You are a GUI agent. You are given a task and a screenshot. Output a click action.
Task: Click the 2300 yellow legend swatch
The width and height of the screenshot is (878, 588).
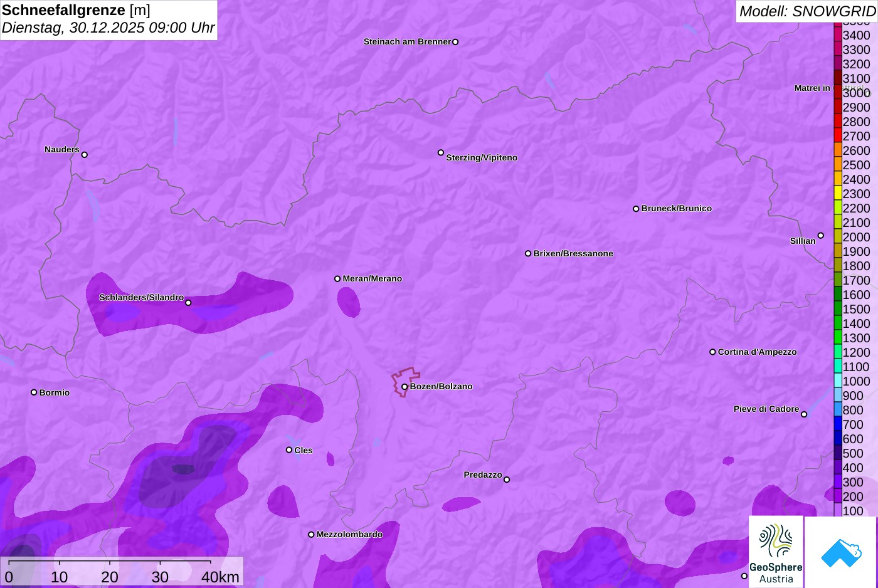coord(838,192)
